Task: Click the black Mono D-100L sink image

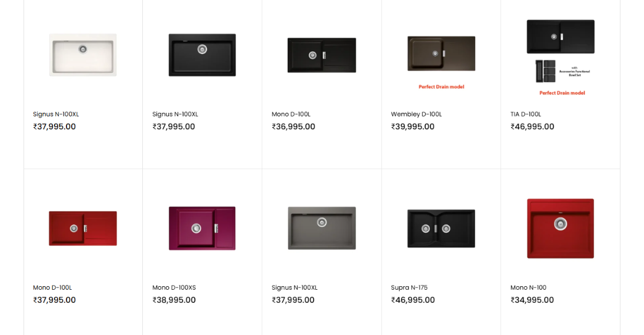Action: tap(322, 55)
